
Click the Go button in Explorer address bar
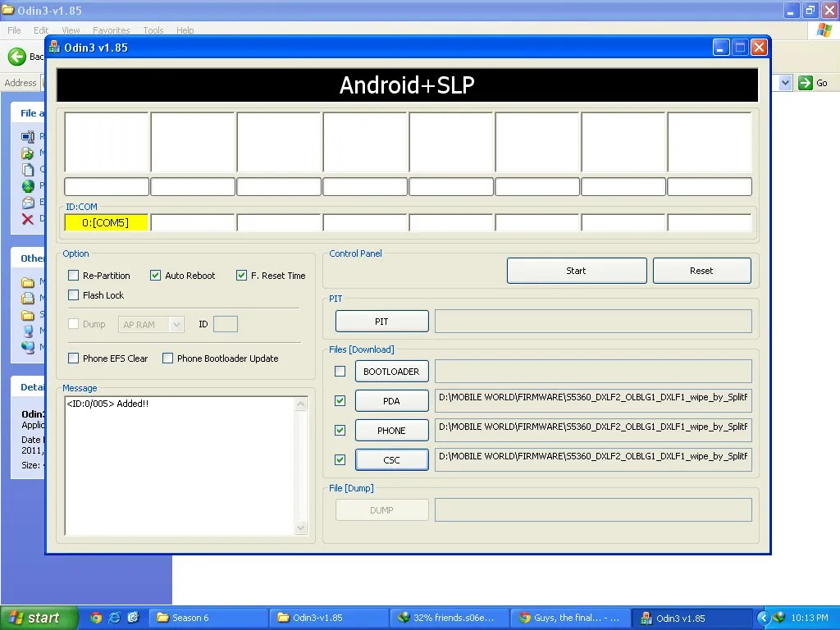coord(813,83)
